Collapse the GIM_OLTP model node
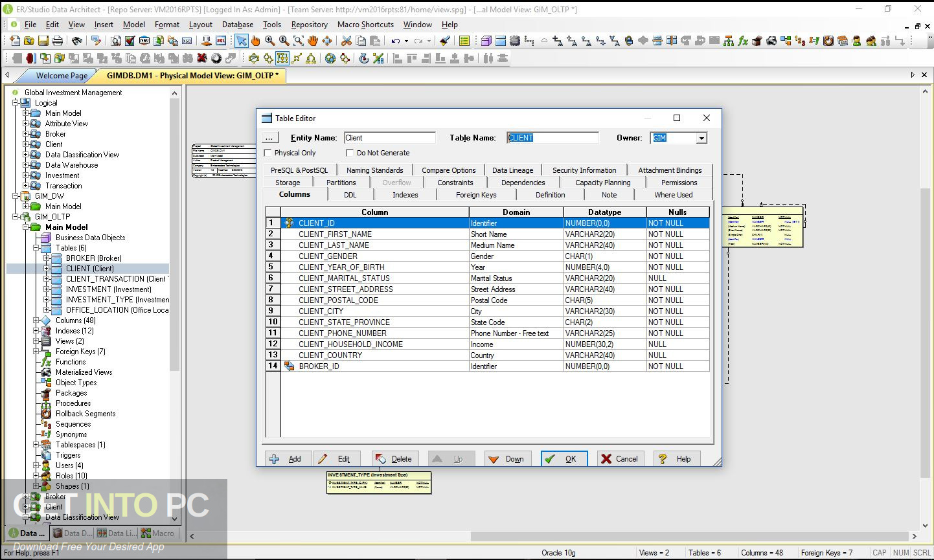This screenshot has width=934, height=560. (16, 217)
